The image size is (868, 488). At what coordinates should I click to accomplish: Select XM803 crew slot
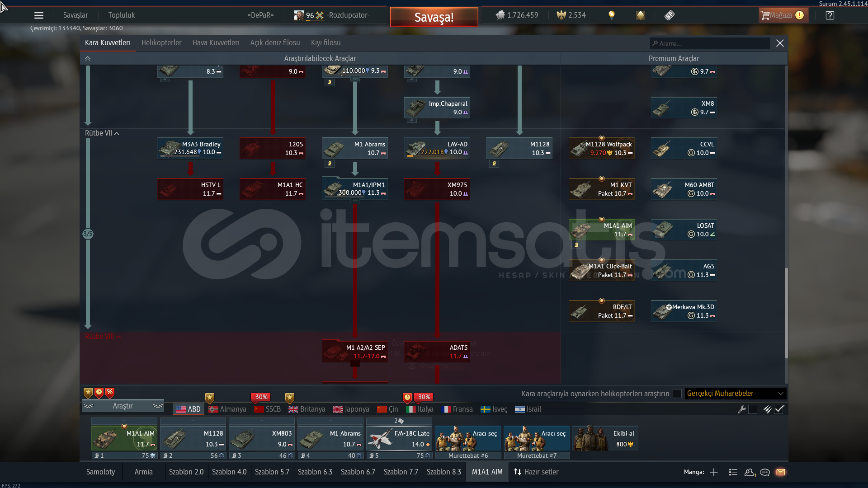pos(262,439)
